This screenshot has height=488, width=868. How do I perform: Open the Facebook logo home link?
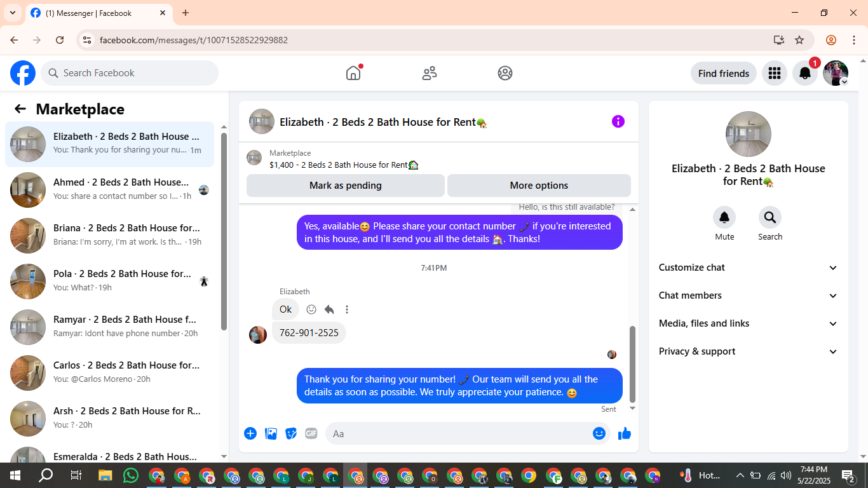[x=23, y=73]
